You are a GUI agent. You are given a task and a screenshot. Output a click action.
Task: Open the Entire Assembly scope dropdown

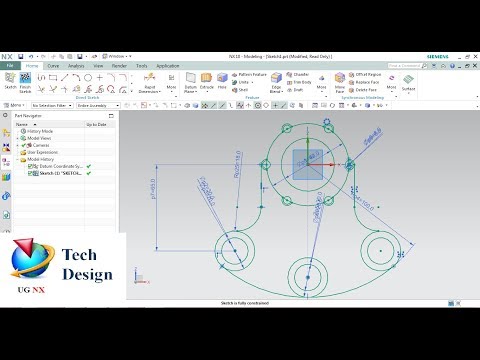tap(98, 105)
